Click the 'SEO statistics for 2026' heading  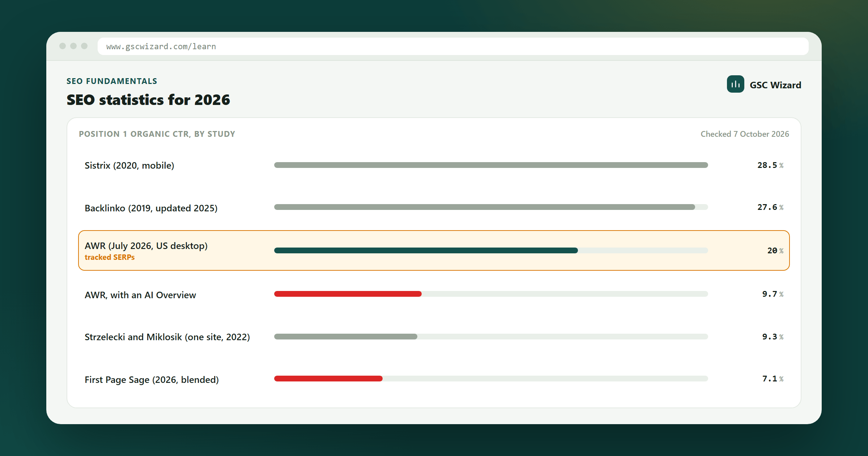tap(148, 100)
